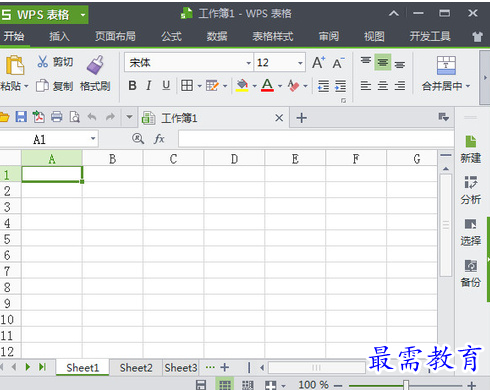Screen dimensions: 490x390
Task: Close the 工作簿1 document tab
Action: coord(279,118)
